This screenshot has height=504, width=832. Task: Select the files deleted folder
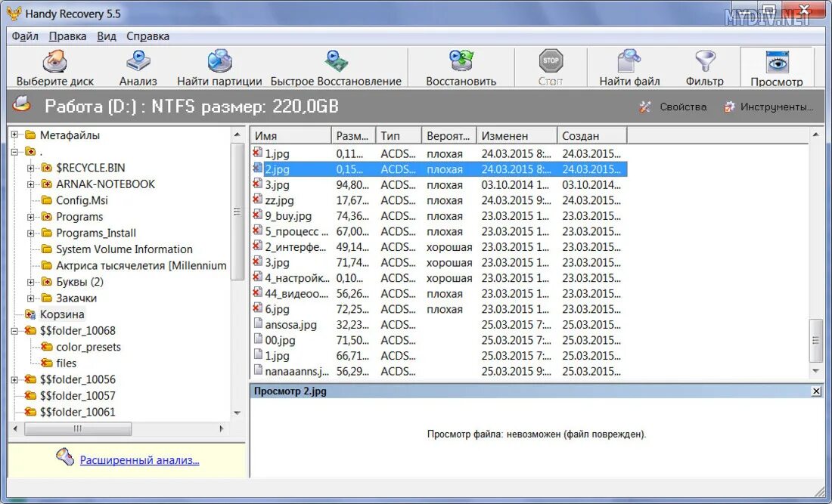tap(67, 363)
